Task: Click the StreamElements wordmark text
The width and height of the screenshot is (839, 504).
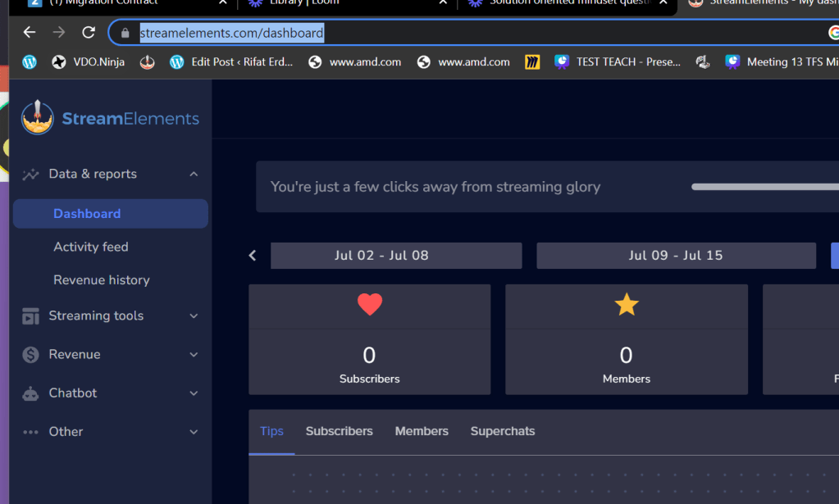Action: coord(130,119)
